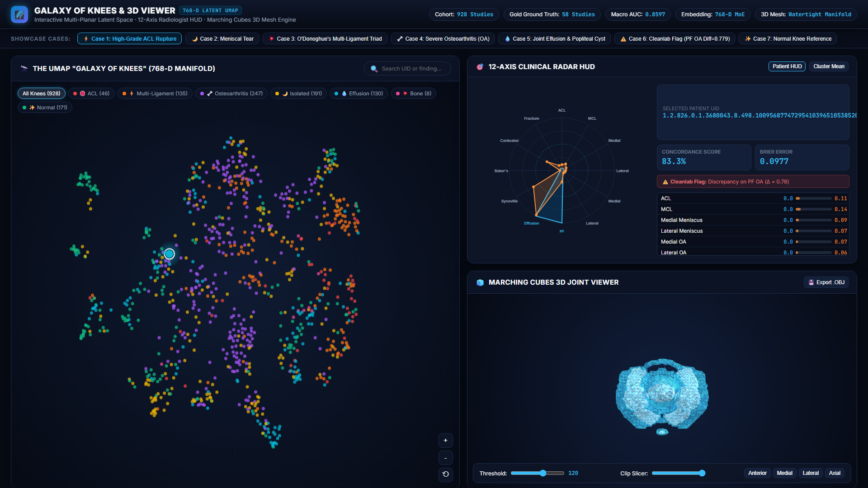Select the Medial view button

(x=784, y=473)
